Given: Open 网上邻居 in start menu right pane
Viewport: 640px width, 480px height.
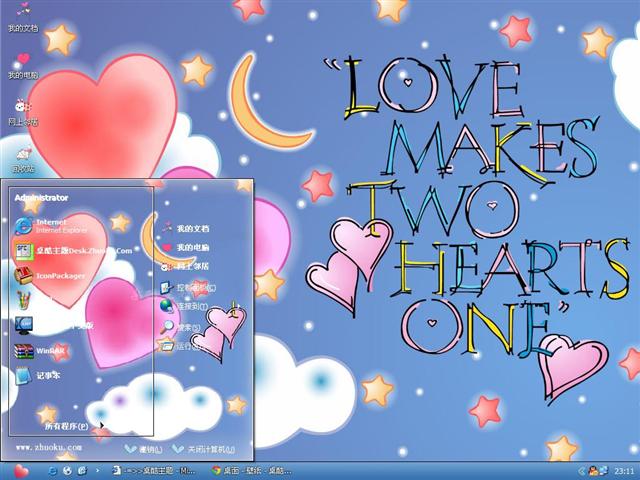Looking at the screenshot, I should [x=185, y=267].
